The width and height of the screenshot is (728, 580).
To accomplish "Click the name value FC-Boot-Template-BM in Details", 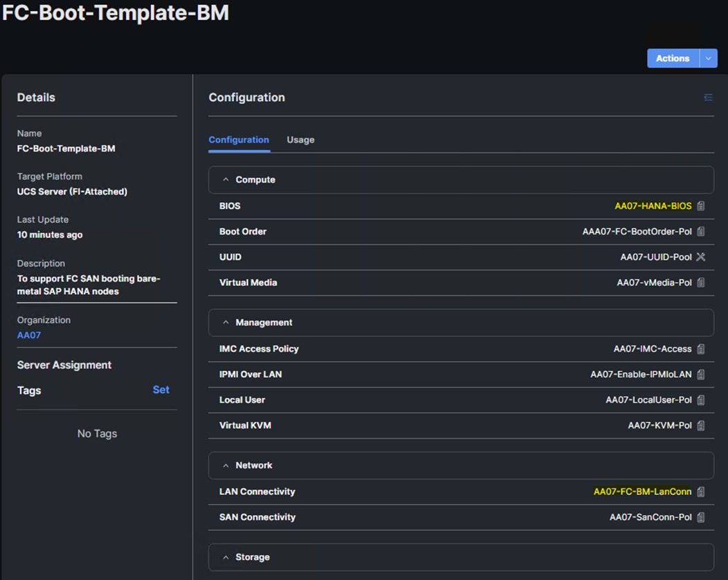I will 66,149.
